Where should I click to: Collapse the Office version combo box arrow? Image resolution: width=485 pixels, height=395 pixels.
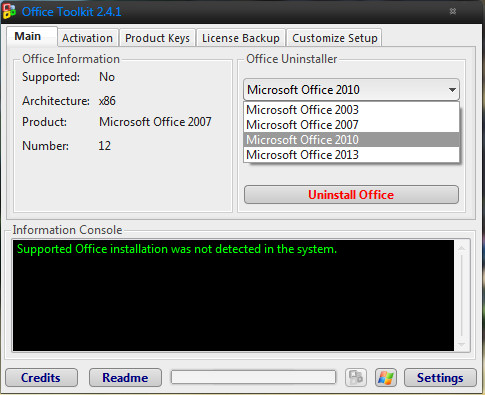click(x=452, y=90)
